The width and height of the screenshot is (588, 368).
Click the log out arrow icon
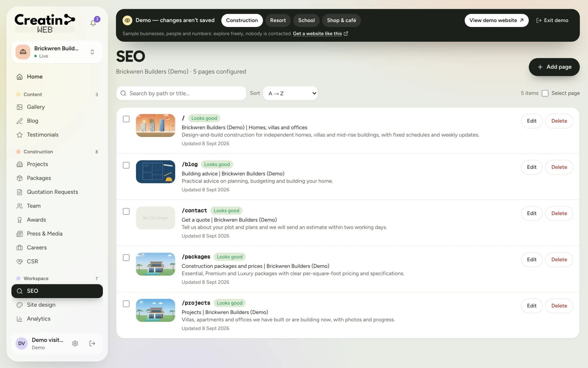pos(92,343)
